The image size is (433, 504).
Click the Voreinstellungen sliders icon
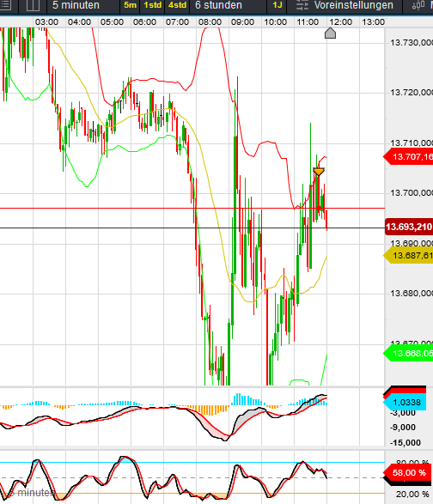(302, 5)
